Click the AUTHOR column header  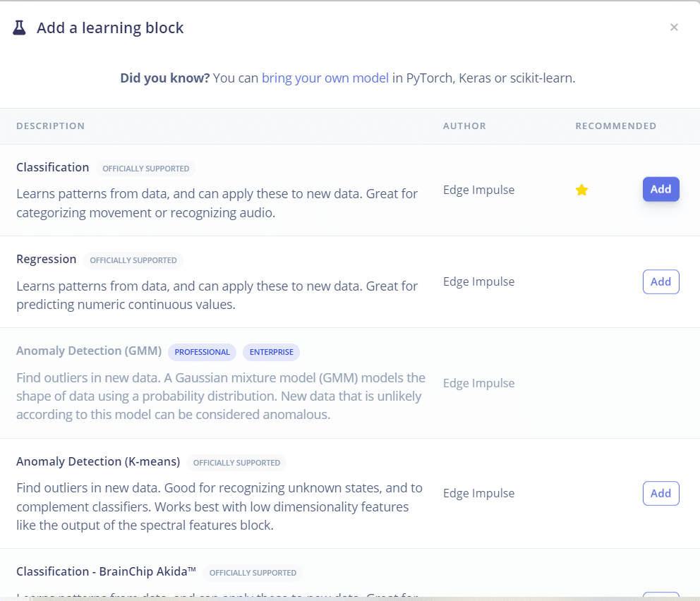pos(464,126)
